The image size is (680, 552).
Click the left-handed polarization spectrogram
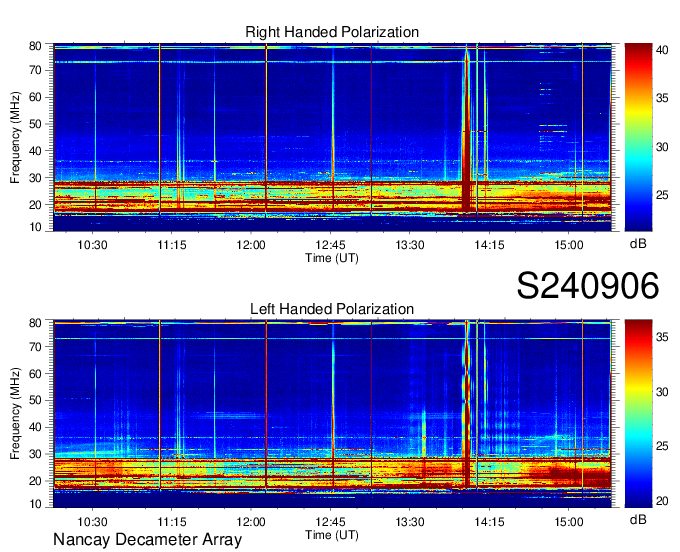(332, 414)
